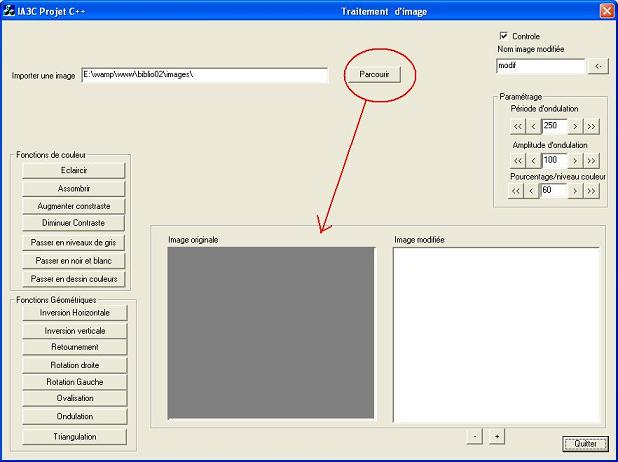
Task: Click >> under Période d'ondulation
Action: tap(591, 127)
